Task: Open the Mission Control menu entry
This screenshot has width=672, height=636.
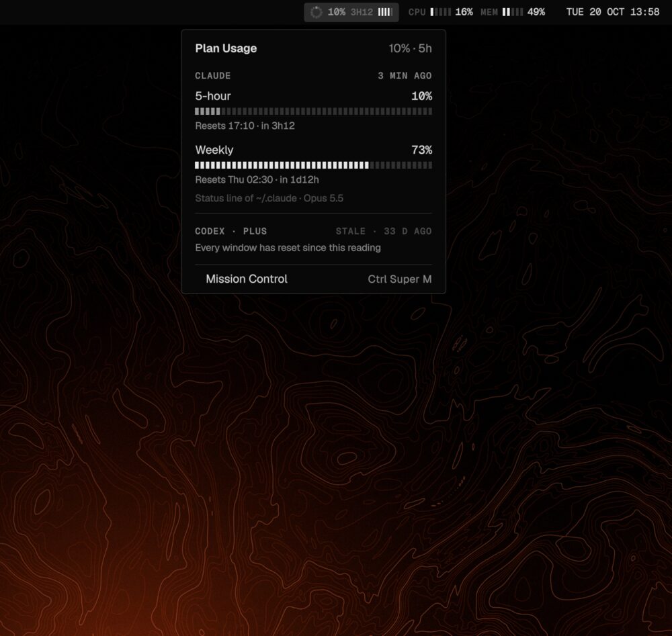Action: 313,279
